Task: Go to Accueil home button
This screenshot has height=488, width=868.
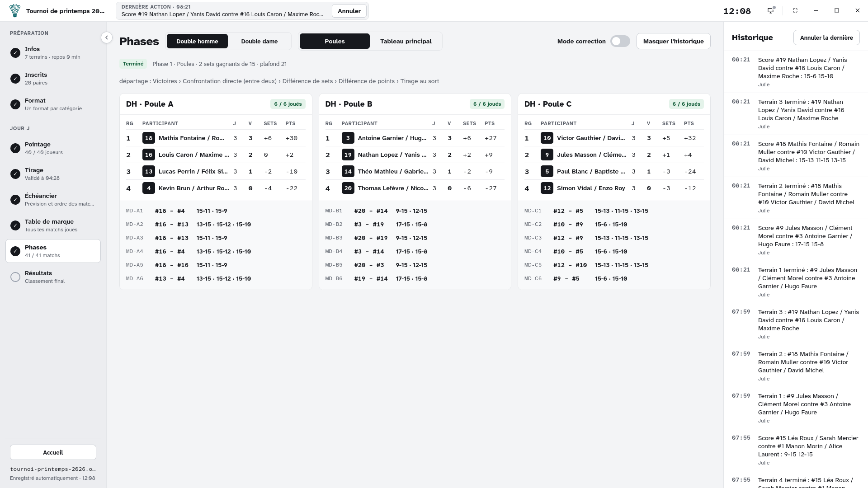Action: point(53,452)
